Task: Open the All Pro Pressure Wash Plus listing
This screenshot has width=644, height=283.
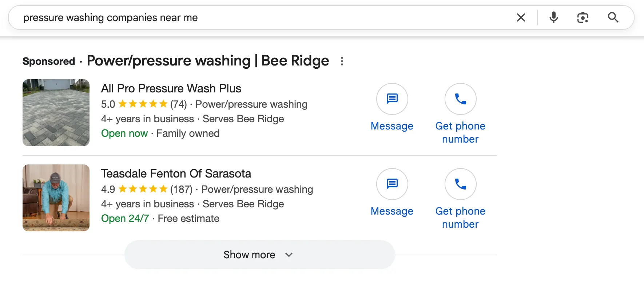Action: [x=171, y=88]
